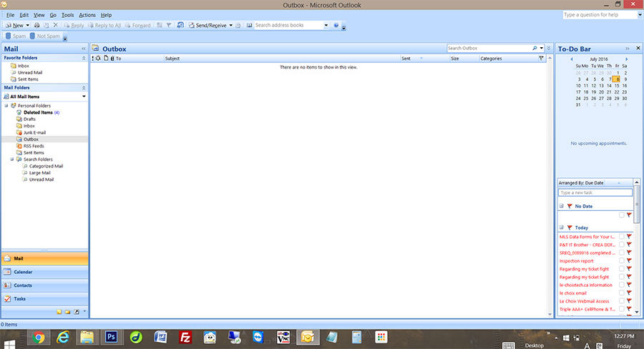Click the Print toolbar icon
Viewport: 644px width, 349px height.
coord(37,26)
